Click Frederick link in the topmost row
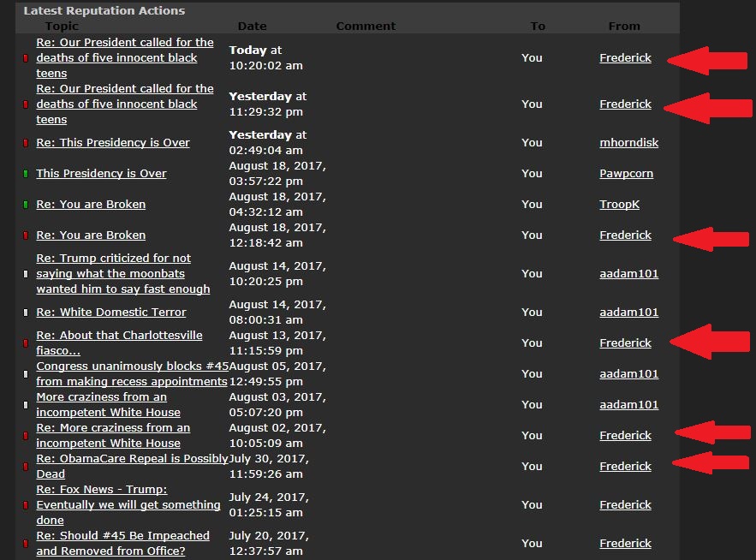Screen dimensions: 756x560 (625, 58)
